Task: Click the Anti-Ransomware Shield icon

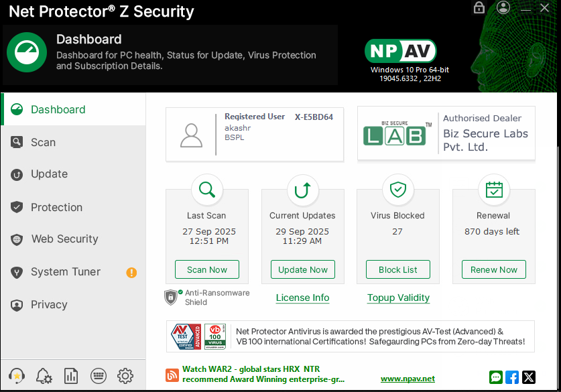Action: (172, 297)
